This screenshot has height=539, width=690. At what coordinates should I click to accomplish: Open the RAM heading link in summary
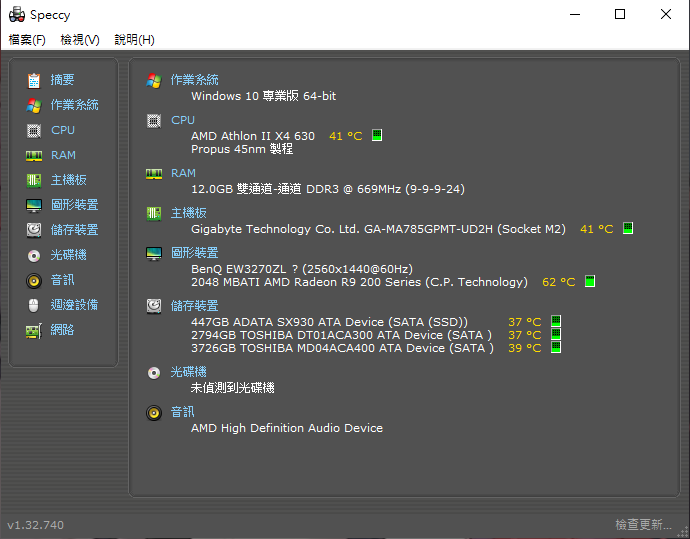[183, 173]
